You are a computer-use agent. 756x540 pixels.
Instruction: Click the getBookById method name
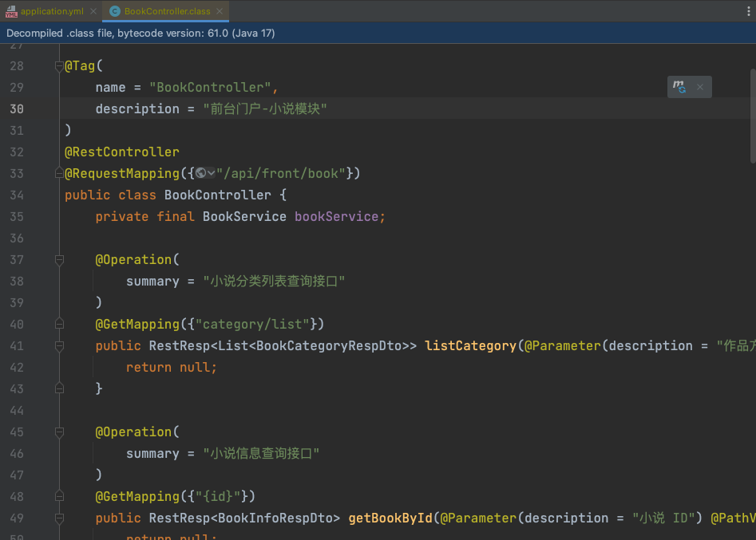(x=390, y=518)
